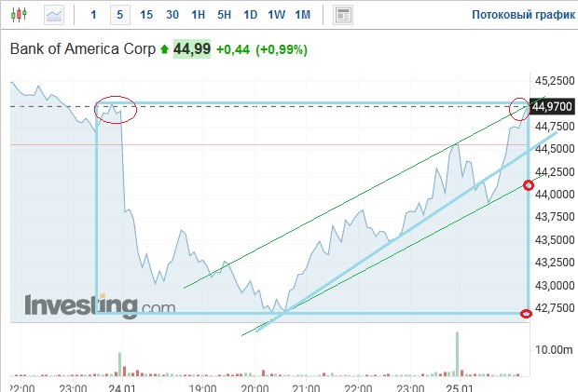Open the Потоковый график link
The height and width of the screenshot is (392, 578).
(523, 15)
